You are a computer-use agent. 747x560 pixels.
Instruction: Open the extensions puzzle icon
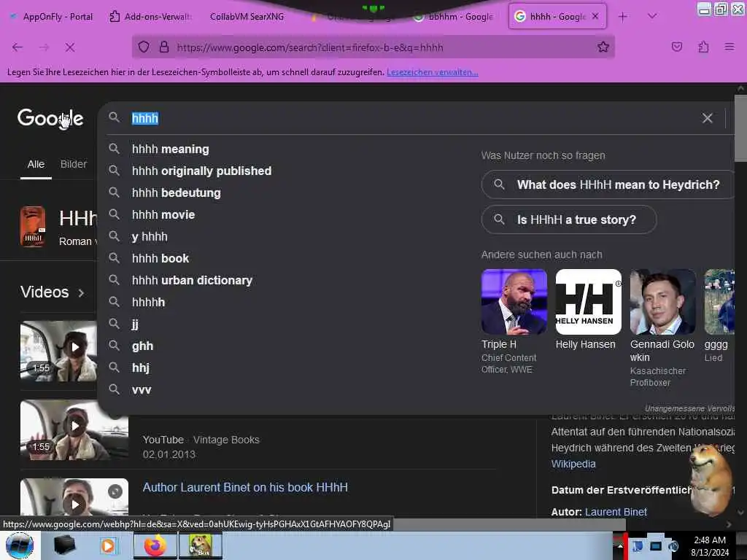click(x=703, y=47)
